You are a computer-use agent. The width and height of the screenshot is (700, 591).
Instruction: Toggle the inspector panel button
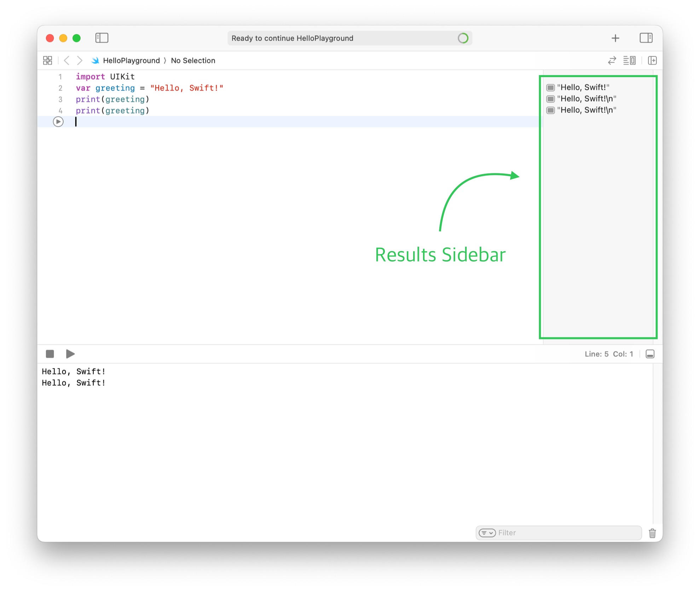pyautogui.click(x=646, y=38)
